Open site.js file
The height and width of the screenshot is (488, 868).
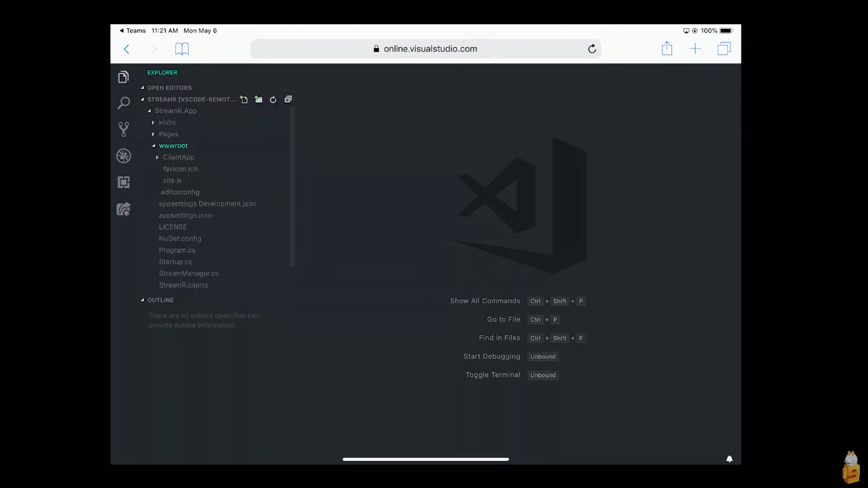[x=172, y=181]
